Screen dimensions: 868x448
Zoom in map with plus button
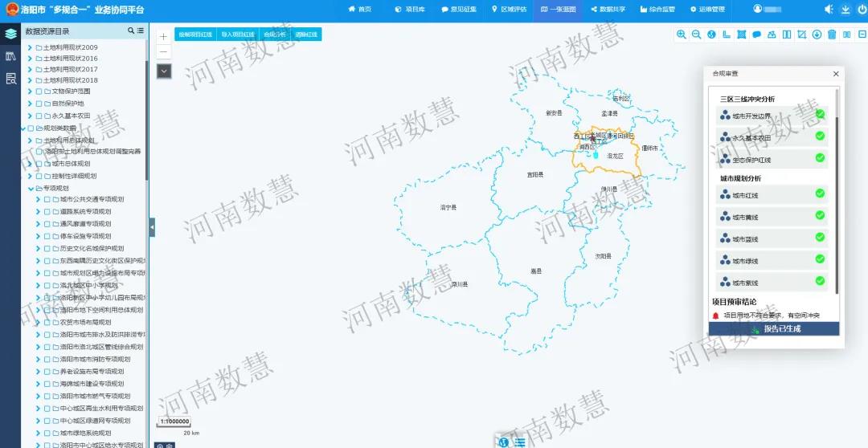163,36
